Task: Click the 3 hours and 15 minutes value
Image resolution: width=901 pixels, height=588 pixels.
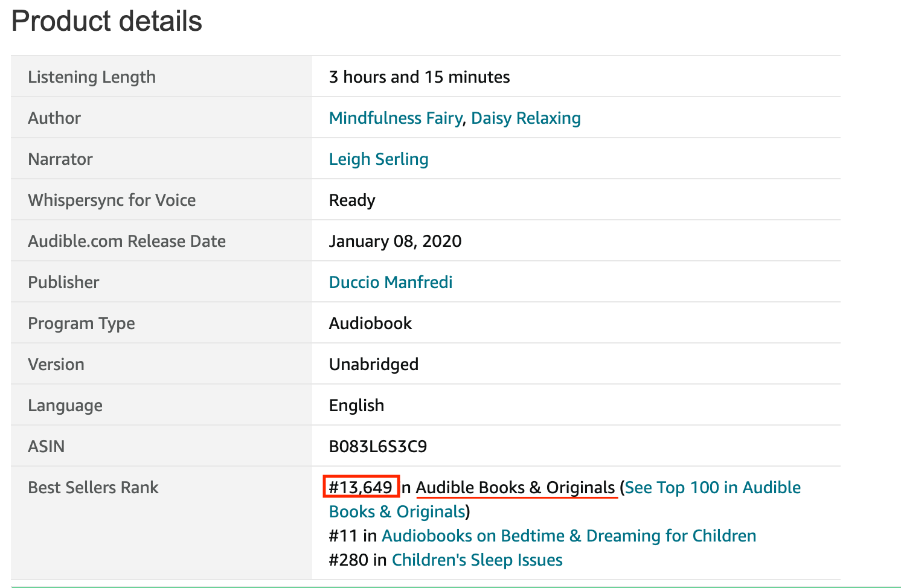Action: [x=419, y=77]
